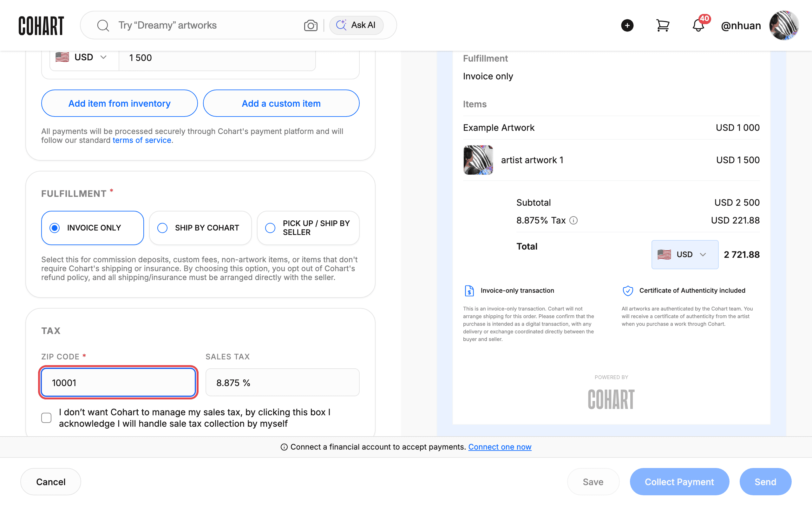Click the USD 2 500 subtotal value

737,203
